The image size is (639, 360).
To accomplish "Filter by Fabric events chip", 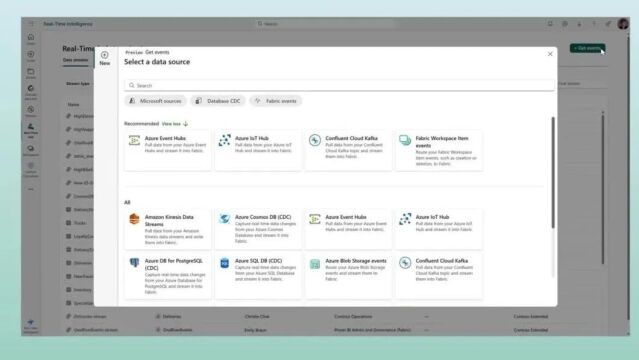I will tap(276, 101).
